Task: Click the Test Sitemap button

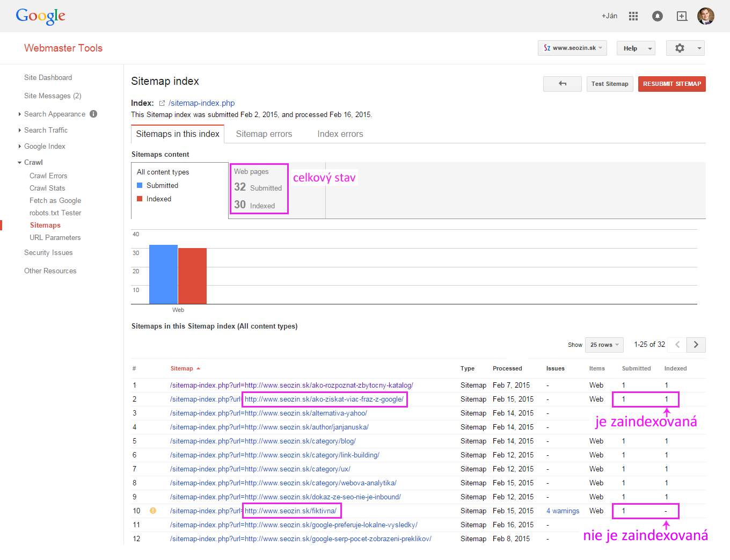Action: coord(610,84)
